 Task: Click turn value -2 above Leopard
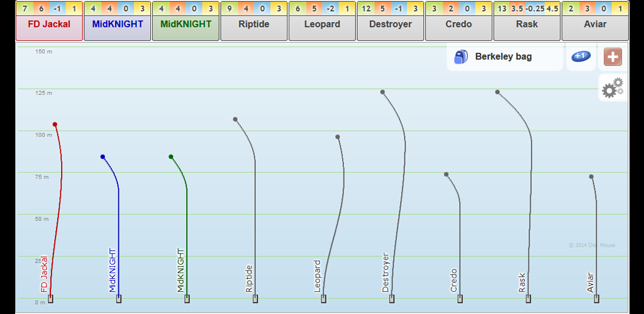point(330,9)
